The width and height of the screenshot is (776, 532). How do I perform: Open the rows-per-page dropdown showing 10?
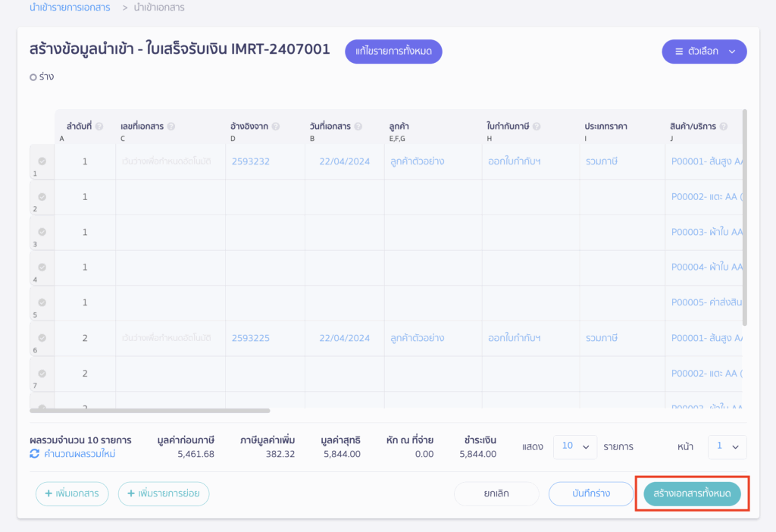coord(575,447)
